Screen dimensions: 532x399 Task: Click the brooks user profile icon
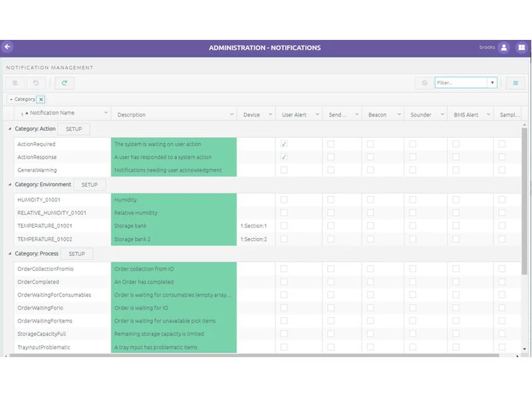coord(503,47)
